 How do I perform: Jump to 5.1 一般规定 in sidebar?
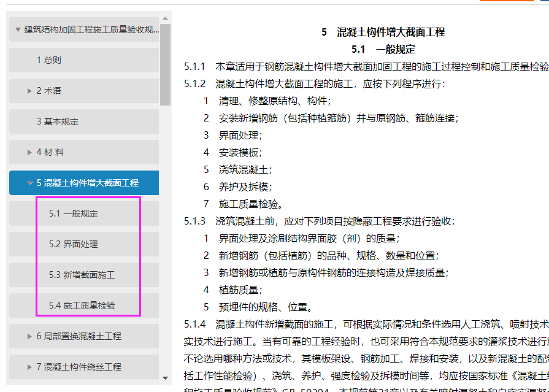(x=74, y=213)
